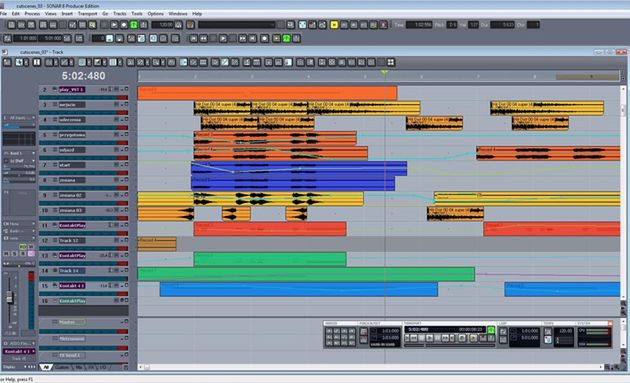Select the przygotowa track name

point(72,135)
